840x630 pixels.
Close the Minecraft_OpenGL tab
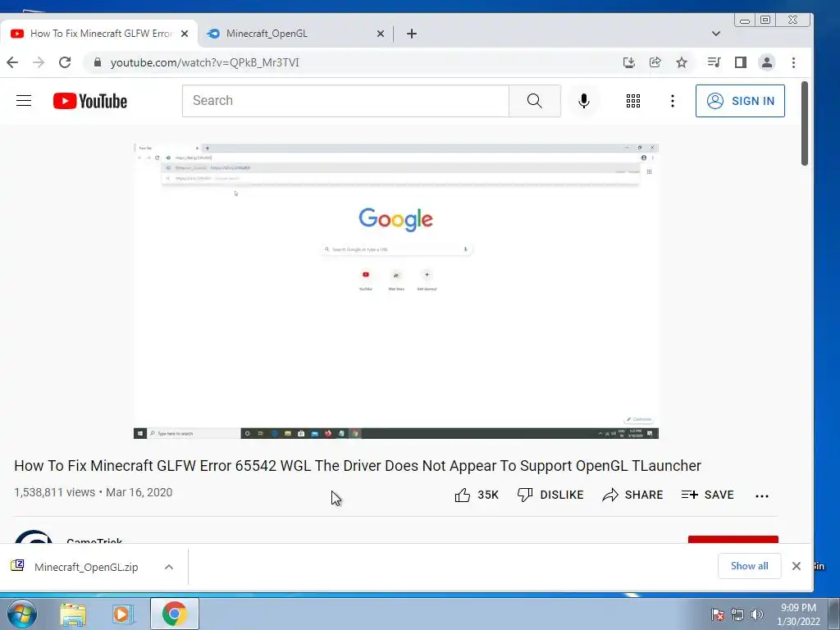pos(381,34)
